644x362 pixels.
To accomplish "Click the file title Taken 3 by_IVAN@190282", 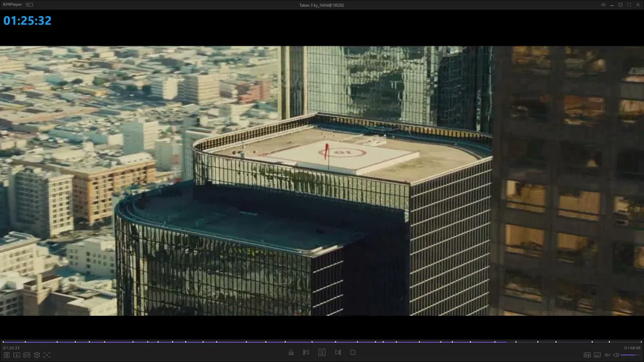I will point(321,5).
